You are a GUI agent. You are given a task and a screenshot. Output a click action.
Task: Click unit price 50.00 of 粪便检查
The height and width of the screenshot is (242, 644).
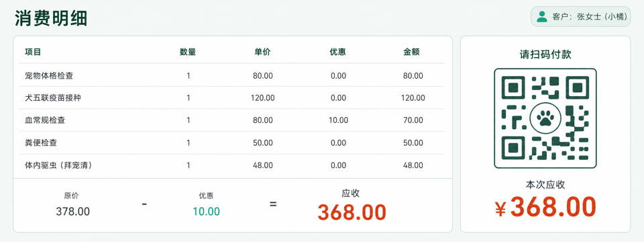coord(263,143)
